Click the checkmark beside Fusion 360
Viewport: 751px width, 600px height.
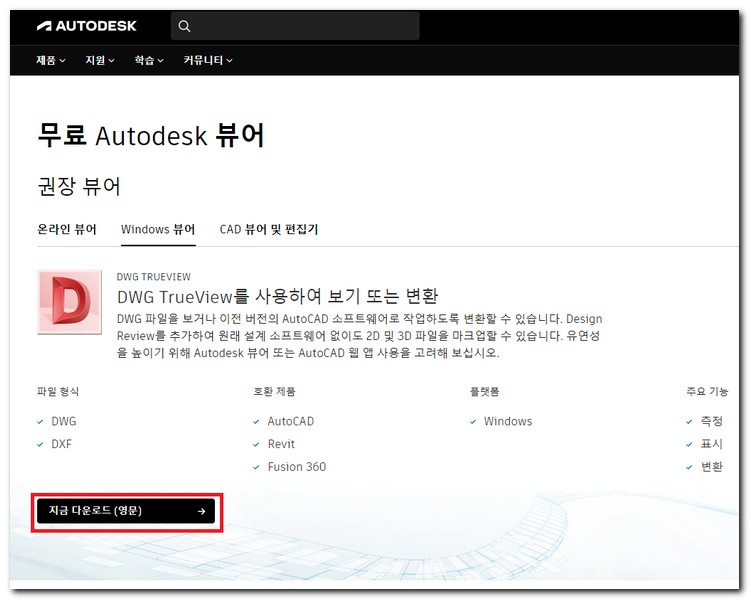pos(257,467)
